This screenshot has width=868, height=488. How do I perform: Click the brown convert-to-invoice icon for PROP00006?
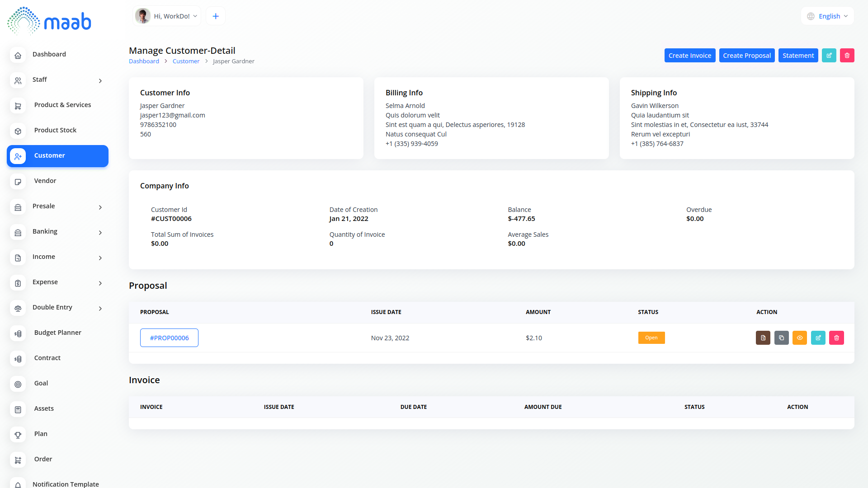[763, 338]
